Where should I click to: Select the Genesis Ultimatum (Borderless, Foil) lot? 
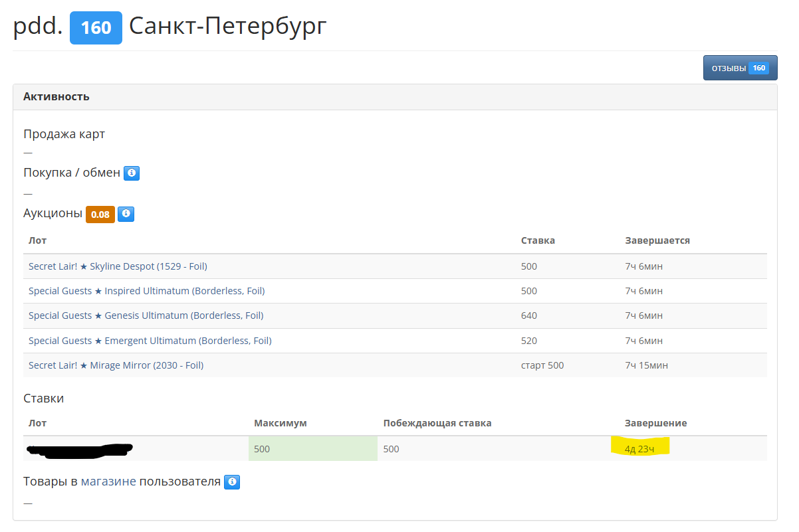(146, 315)
